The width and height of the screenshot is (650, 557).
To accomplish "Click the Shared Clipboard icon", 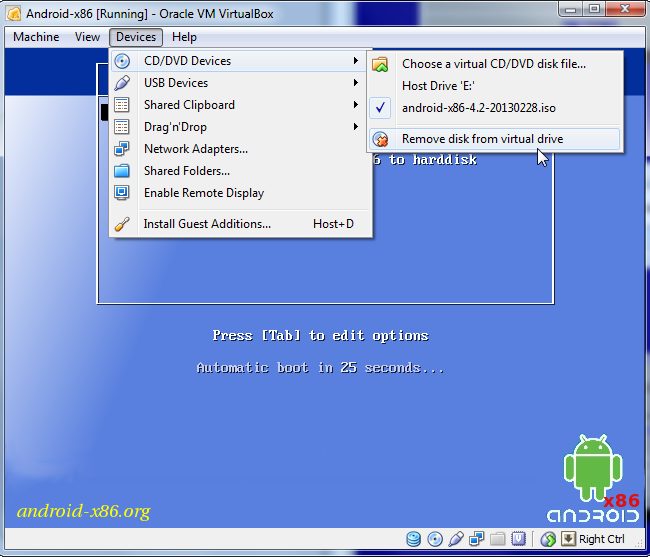I will coord(122,105).
